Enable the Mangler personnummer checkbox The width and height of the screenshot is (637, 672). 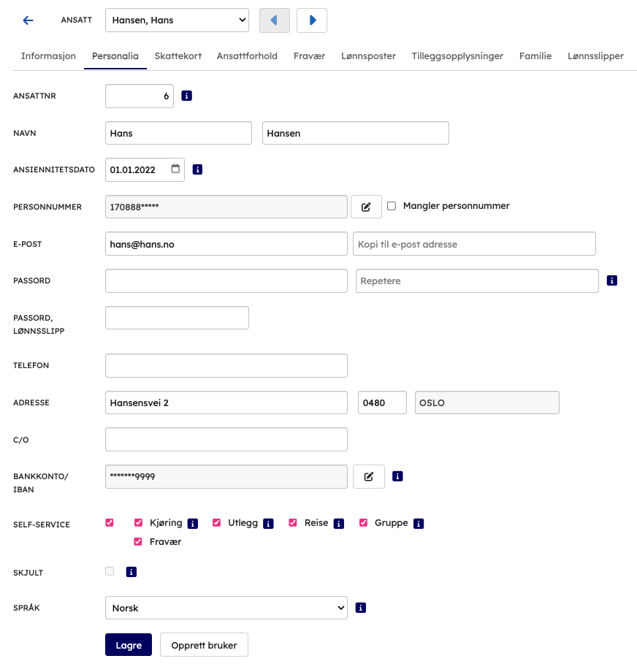pyautogui.click(x=392, y=206)
